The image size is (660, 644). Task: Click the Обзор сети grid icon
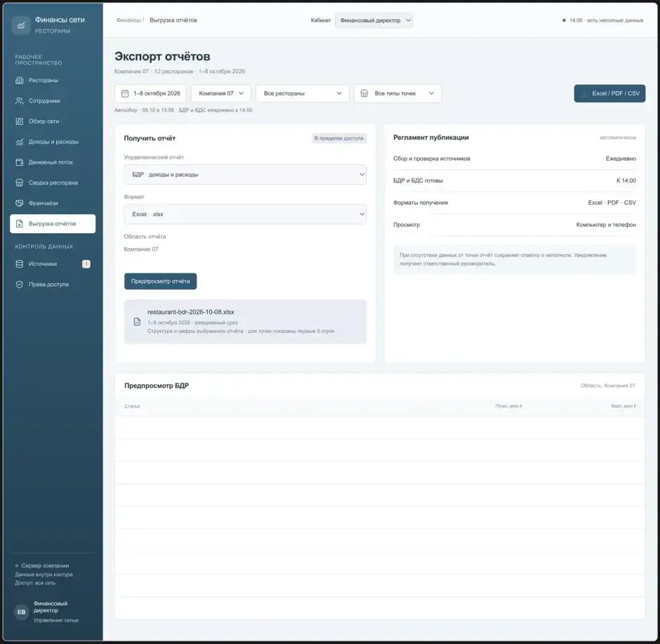point(20,121)
